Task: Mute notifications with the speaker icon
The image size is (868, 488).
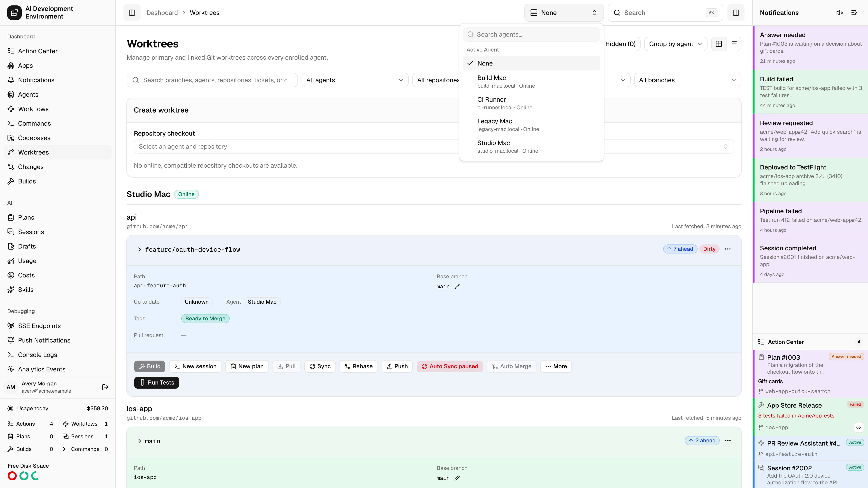Action: 840,13
